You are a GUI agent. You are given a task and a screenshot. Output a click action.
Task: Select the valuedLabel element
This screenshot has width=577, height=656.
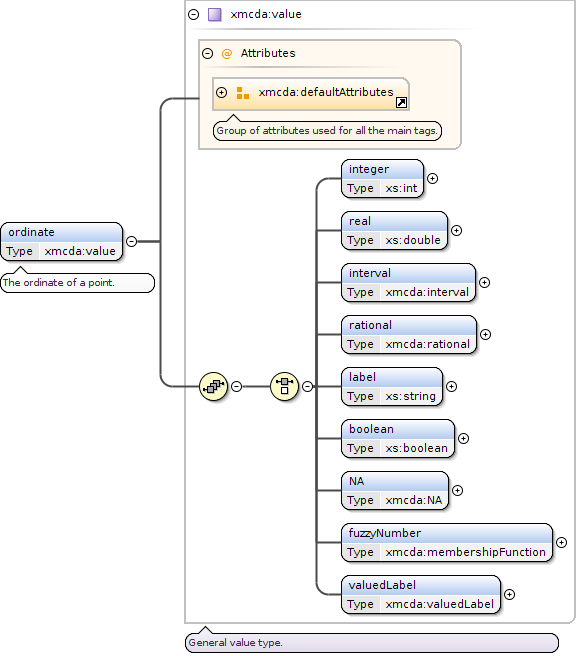pos(421,594)
